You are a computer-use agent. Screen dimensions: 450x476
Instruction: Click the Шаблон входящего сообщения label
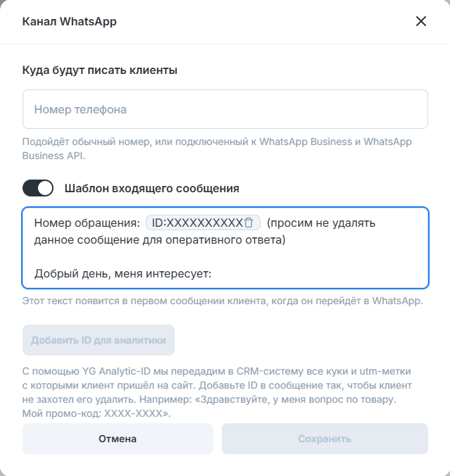point(151,189)
